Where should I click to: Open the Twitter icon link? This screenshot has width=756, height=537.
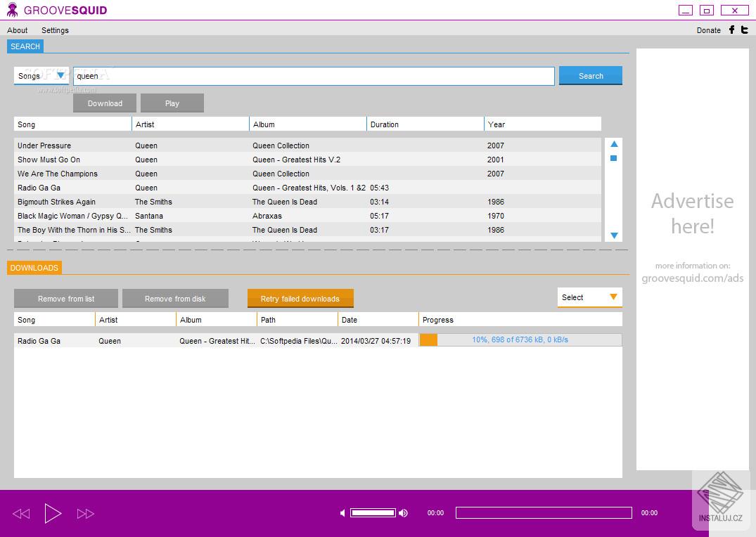click(x=745, y=30)
